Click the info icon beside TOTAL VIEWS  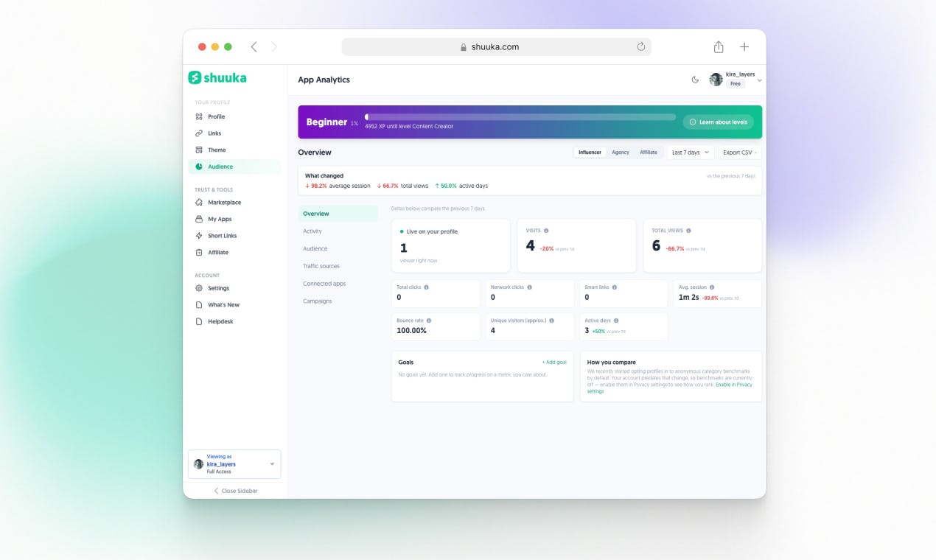click(690, 231)
